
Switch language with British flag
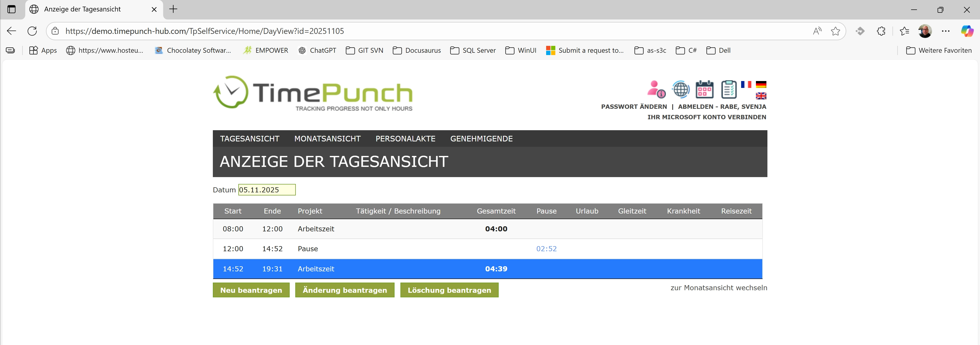pos(761,96)
